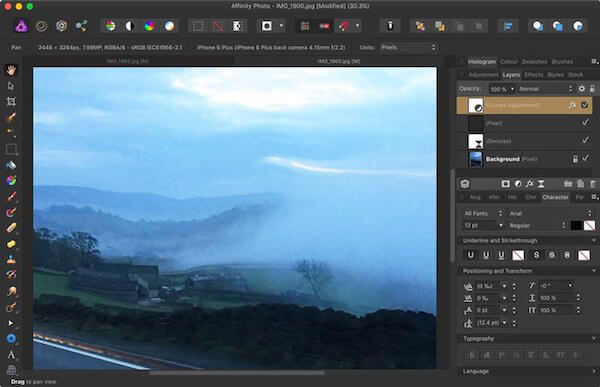Toggle visibility of the Background layer
This screenshot has height=387, width=600.
[585, 158]
